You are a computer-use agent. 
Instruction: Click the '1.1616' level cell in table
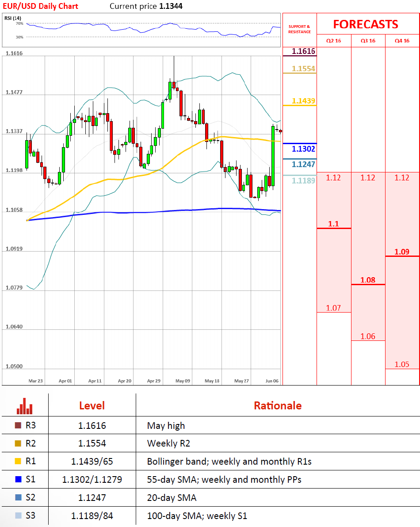(x=92, y=426)
